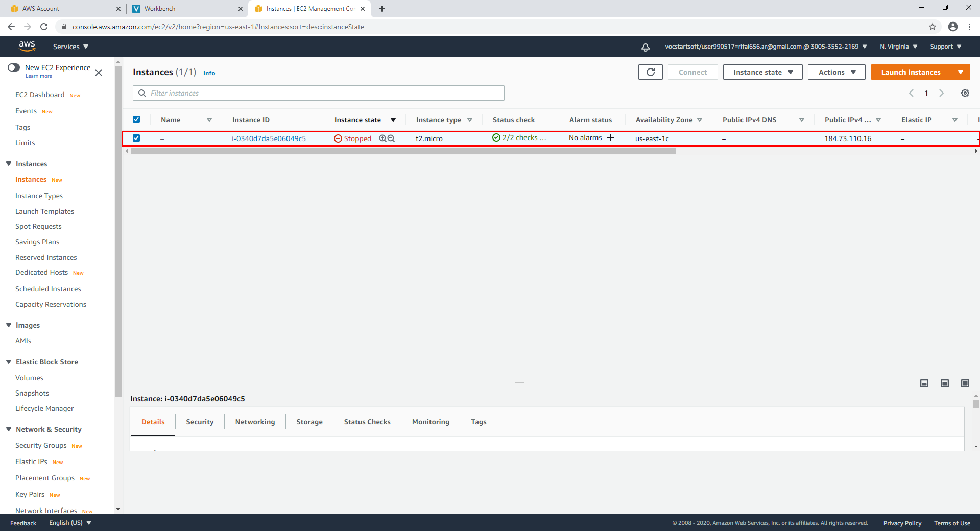The height and width of the screenshot is (531, 980).
Task: Click Filter instances search field
Action: (x=319, y=93)
